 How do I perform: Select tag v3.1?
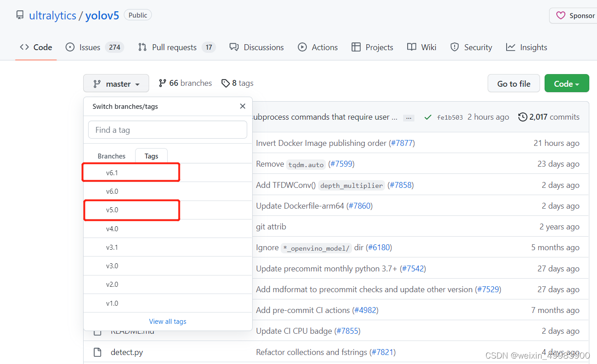coord(168,247)
